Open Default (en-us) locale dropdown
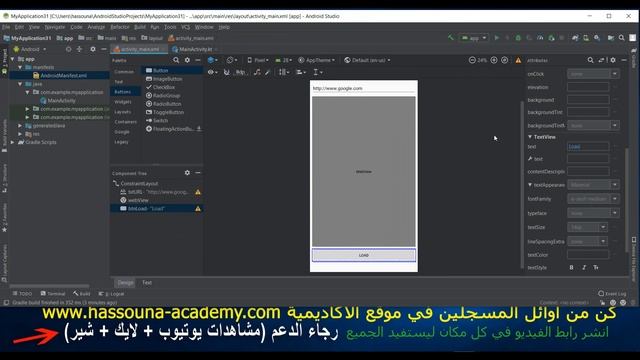 (x=367, y=60)
